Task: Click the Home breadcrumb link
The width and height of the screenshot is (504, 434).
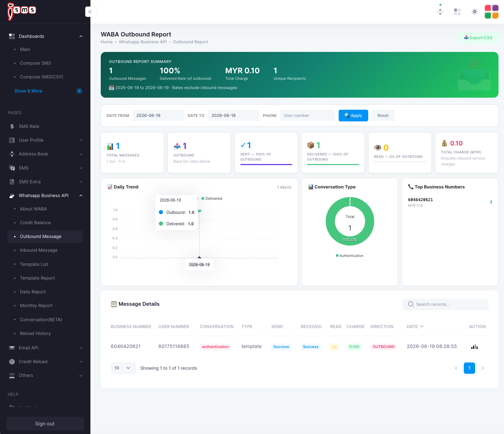Action: click(107, 42)
